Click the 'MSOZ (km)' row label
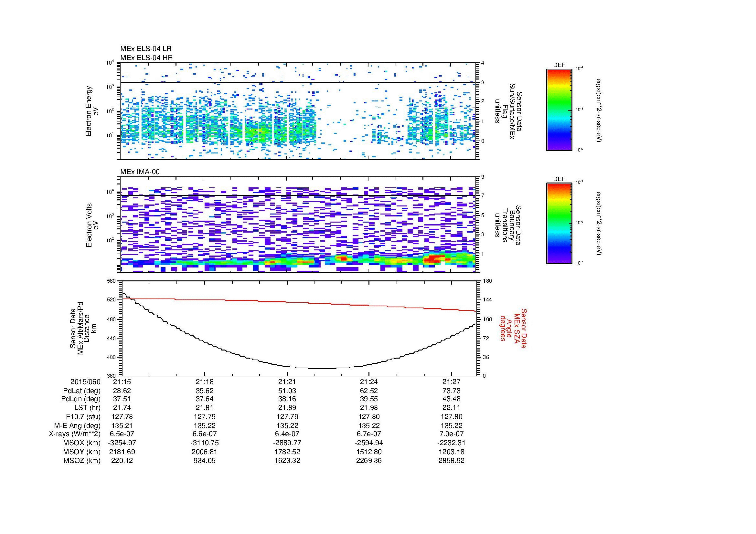This screenshot has width=756, height=534. 82,461
